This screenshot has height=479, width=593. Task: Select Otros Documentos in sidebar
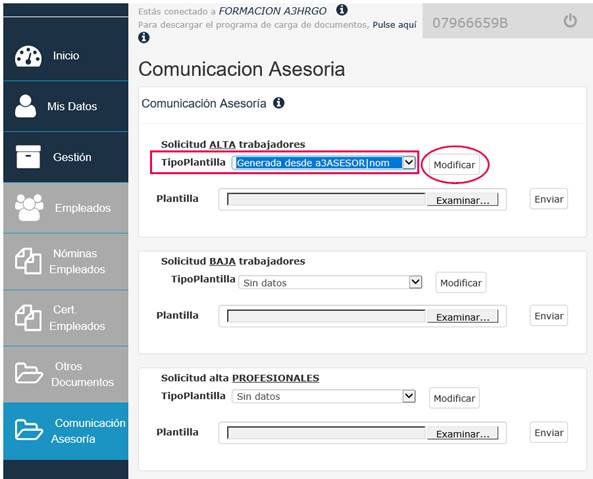click(66, 374)
